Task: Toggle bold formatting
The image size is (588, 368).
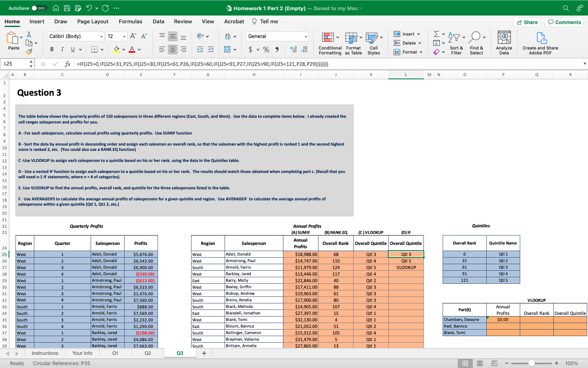Action: click(x=52, y=49)
